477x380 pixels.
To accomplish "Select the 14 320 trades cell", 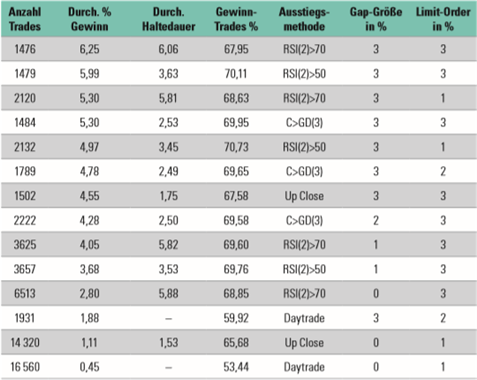I will [x=25, y=343].
